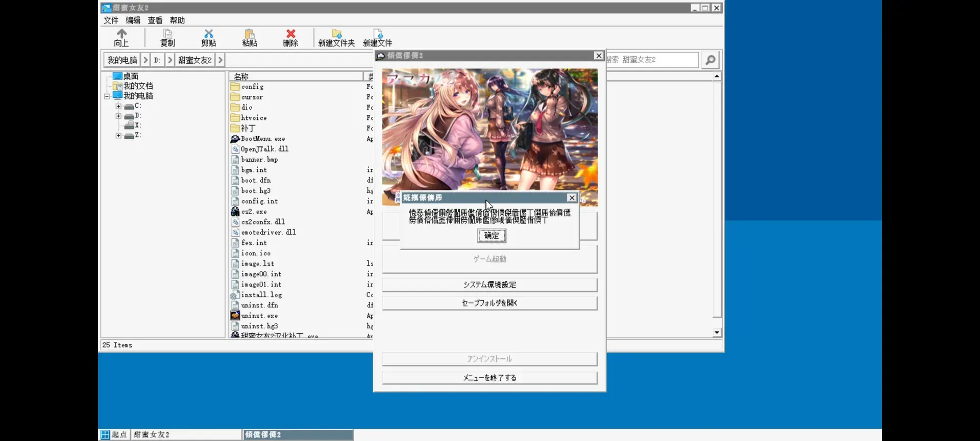Select the BootMenu.exe file icon
980x441 pixels.
[x=235, y=138]
